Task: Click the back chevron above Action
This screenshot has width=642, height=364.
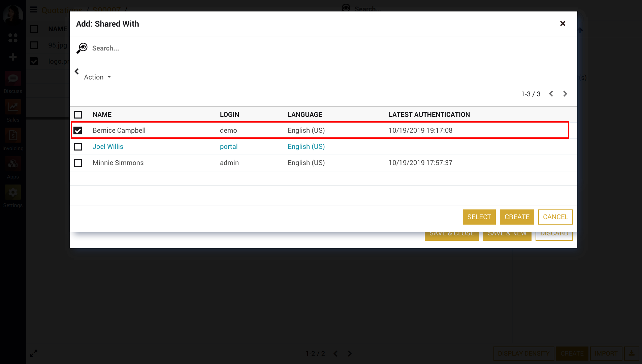Action: [x=77, y=71]
